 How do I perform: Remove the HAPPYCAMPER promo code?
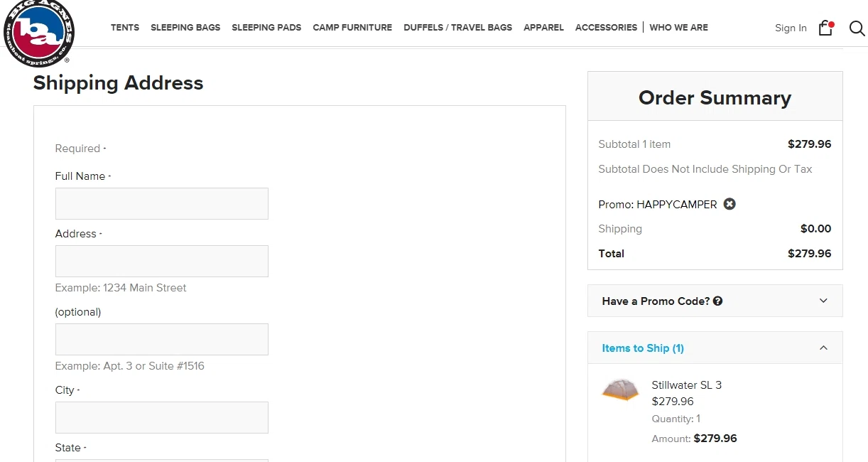(x=729, y=204)
